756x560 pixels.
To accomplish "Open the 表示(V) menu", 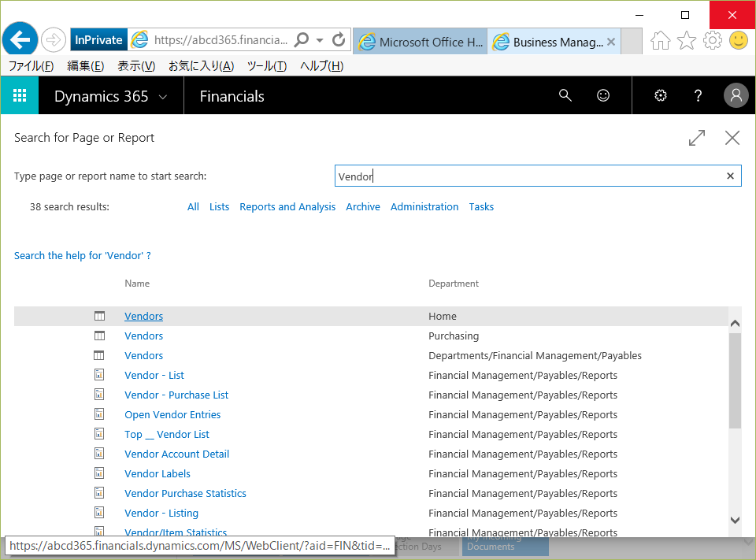I will [136, 66].
